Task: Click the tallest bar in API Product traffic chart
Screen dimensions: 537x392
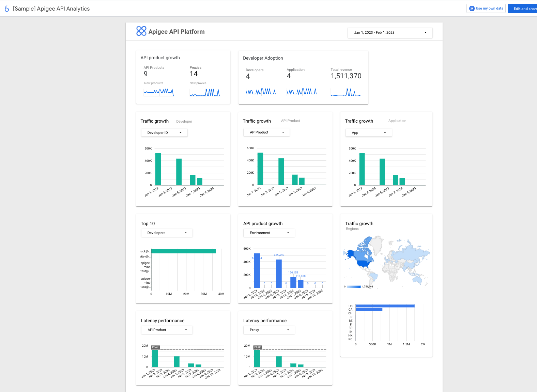Action: [x=260, y=169]
